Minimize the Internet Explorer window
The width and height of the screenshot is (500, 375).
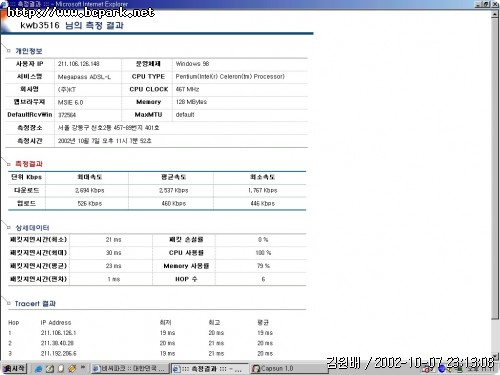click(x=479, y=4)
